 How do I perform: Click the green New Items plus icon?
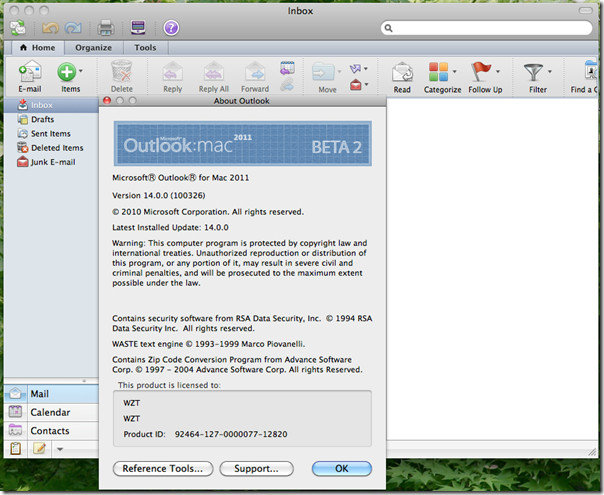pyautogui.click(x=67, y=72)
